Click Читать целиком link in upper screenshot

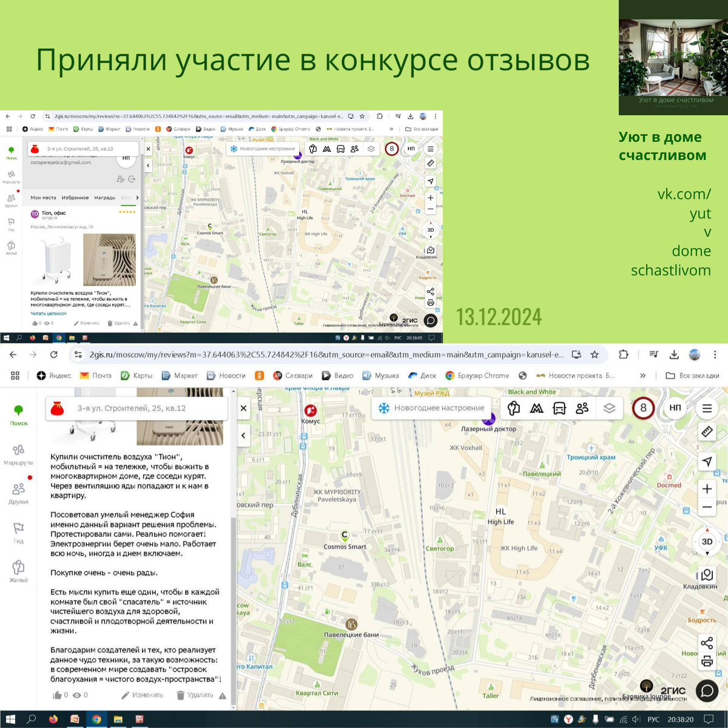click(49, 314)
